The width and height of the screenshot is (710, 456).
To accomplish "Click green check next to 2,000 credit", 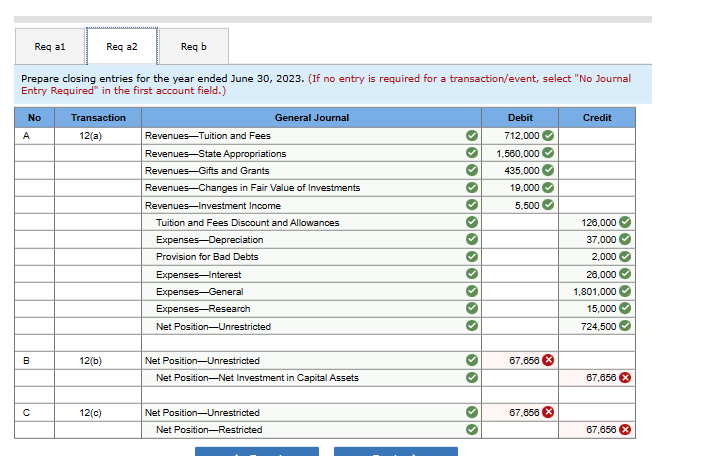I will 625,256.
